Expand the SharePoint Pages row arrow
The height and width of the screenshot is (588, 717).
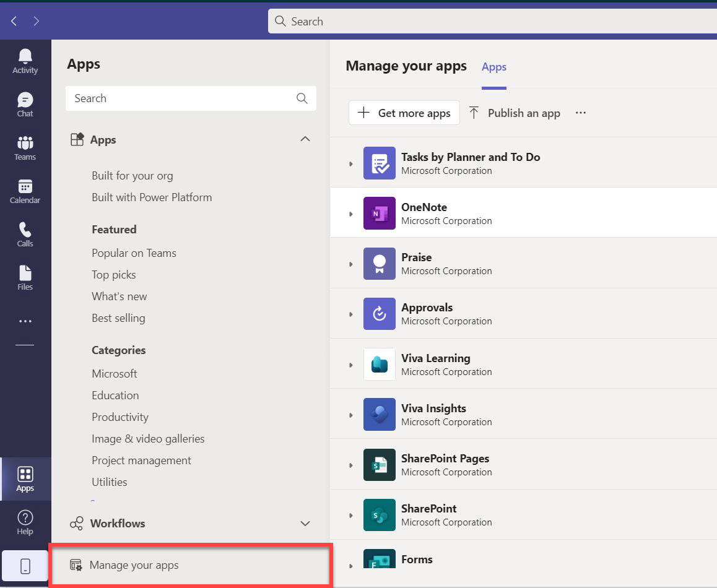350,465
